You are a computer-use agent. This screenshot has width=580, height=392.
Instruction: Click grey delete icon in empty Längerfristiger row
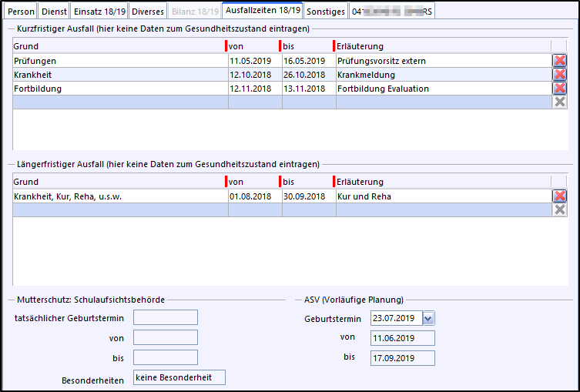pos(559,209)
